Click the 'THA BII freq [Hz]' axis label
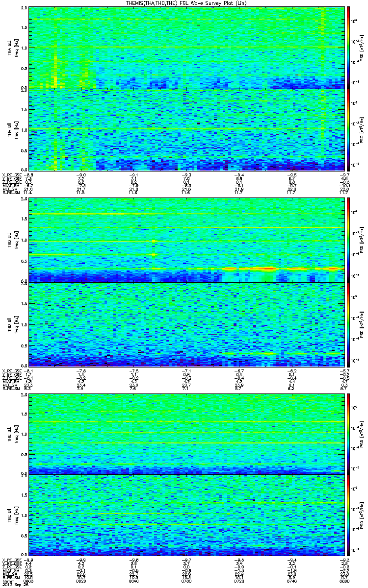The height and width of the screenshot is (588, 368). [12, 130]
